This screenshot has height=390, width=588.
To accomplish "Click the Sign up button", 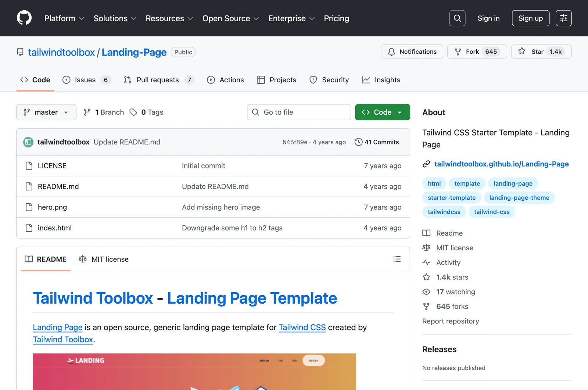I will tap(530, 18).
